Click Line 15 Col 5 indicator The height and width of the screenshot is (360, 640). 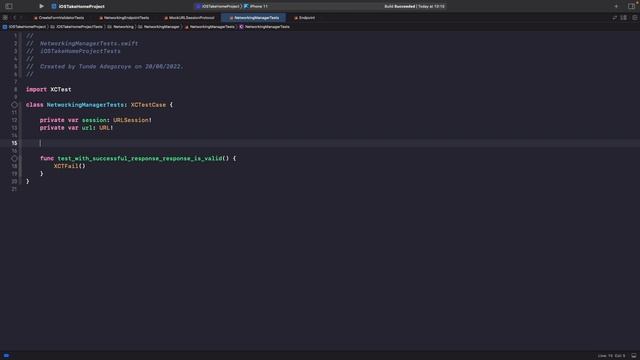611,356
